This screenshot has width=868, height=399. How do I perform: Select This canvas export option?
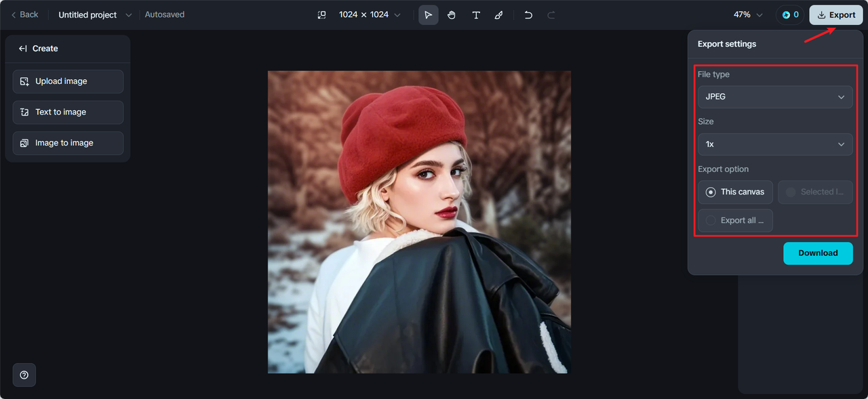click(735, 192)
